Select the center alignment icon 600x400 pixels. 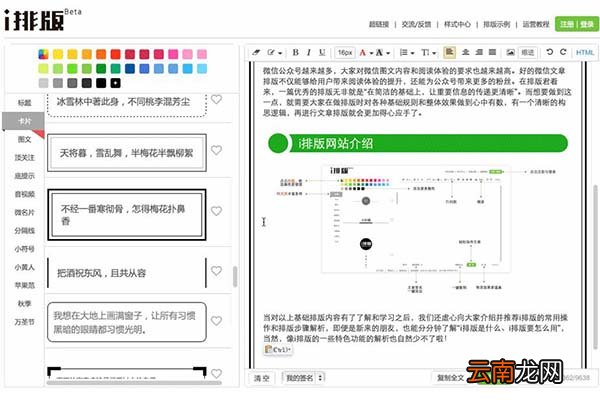coord(465,52)
